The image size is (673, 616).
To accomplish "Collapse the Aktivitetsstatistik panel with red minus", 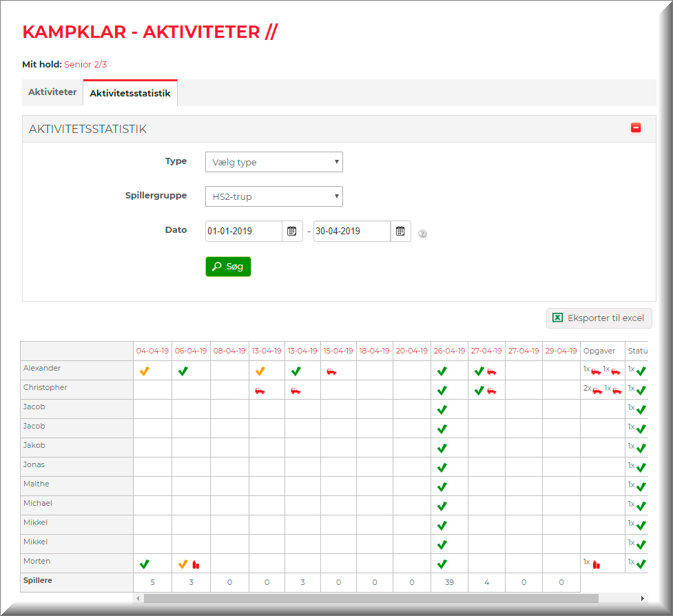I will 636,128.
